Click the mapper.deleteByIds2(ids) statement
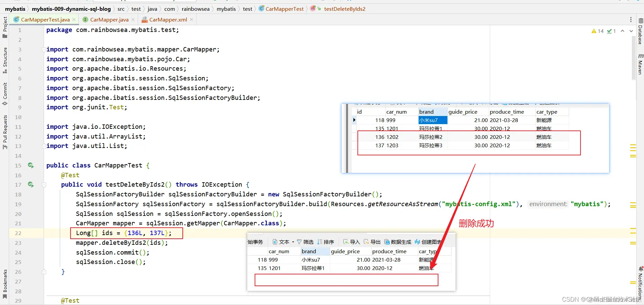Viewport: 644px width, 305px height. point(122,243)
